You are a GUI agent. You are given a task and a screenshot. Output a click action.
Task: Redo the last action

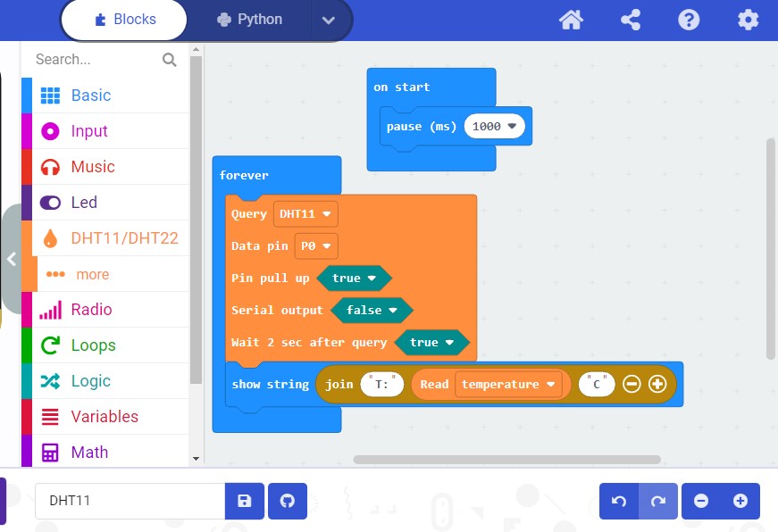click(658, 501)
